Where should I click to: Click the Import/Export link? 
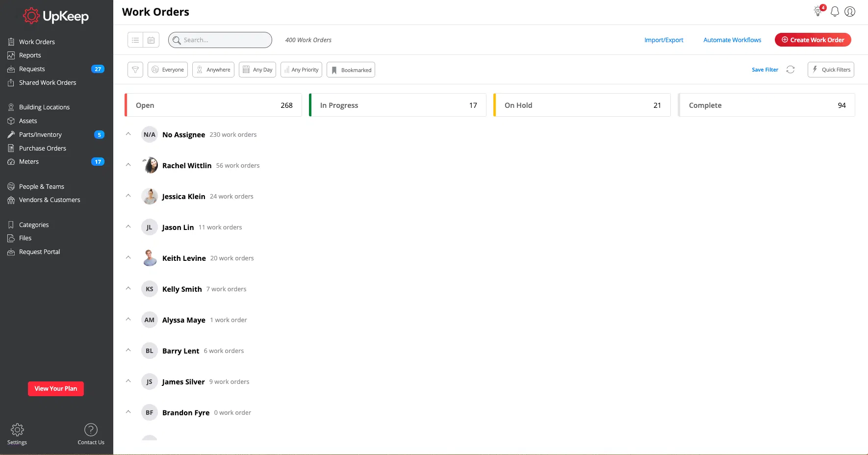pyautogui.click(x=664, y=40)
